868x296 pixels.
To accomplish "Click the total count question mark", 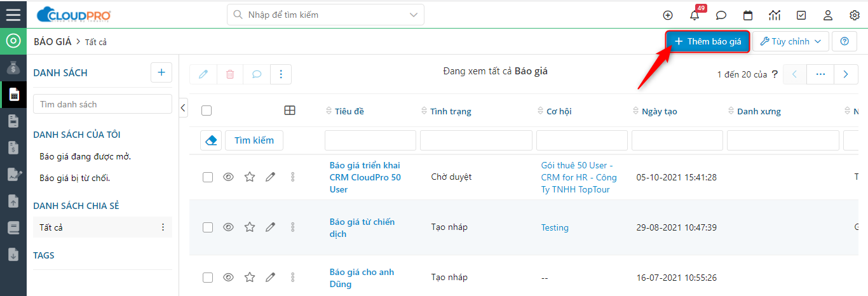I will (774, 74).
